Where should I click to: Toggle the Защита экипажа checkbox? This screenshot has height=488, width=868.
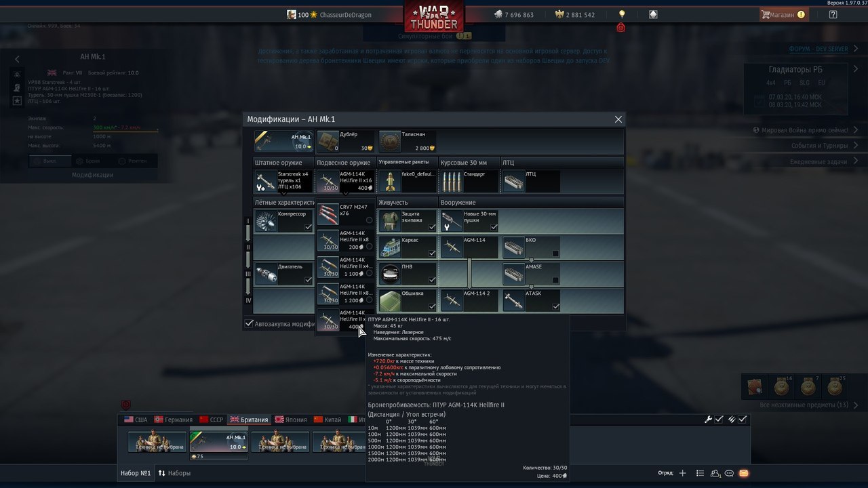click(432, 227)
